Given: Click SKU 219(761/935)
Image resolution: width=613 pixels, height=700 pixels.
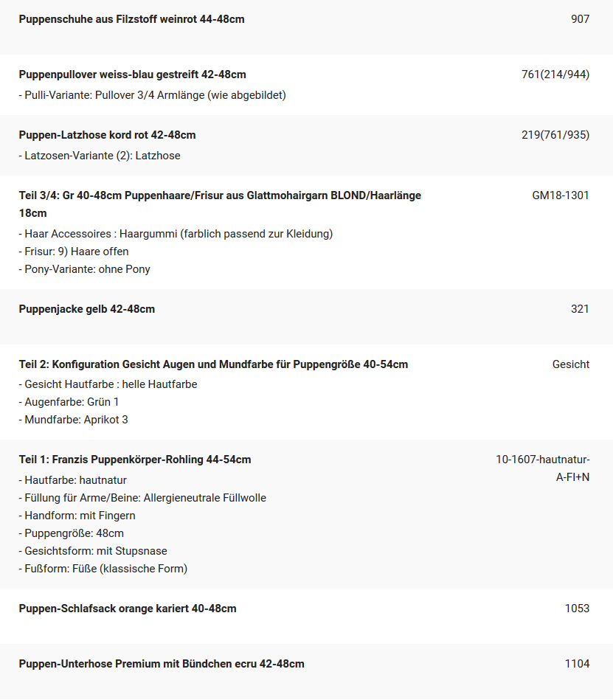Looking at the screenshot, I should point(555,135).
